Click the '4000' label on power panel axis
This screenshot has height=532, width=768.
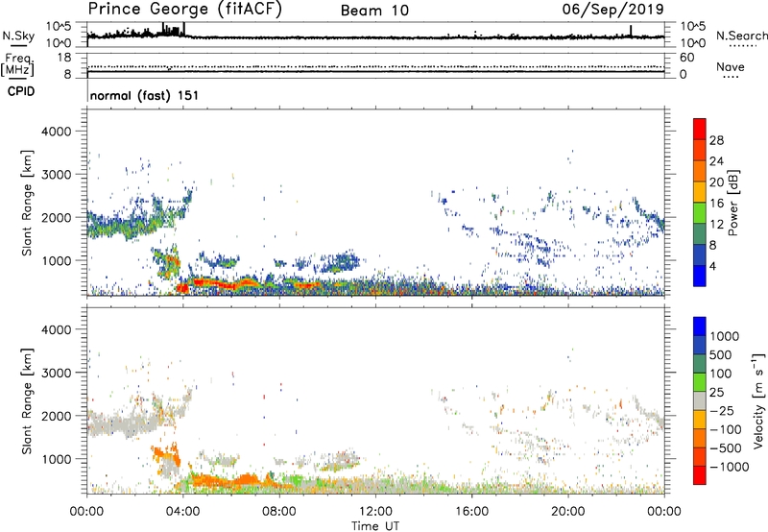(x=56, y=132)
